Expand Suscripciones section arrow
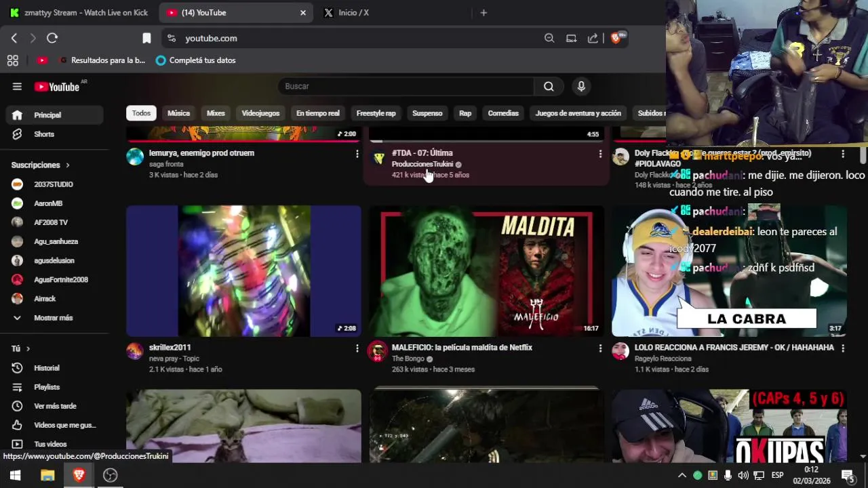This screenshot has height=488, width=868. 68,165
